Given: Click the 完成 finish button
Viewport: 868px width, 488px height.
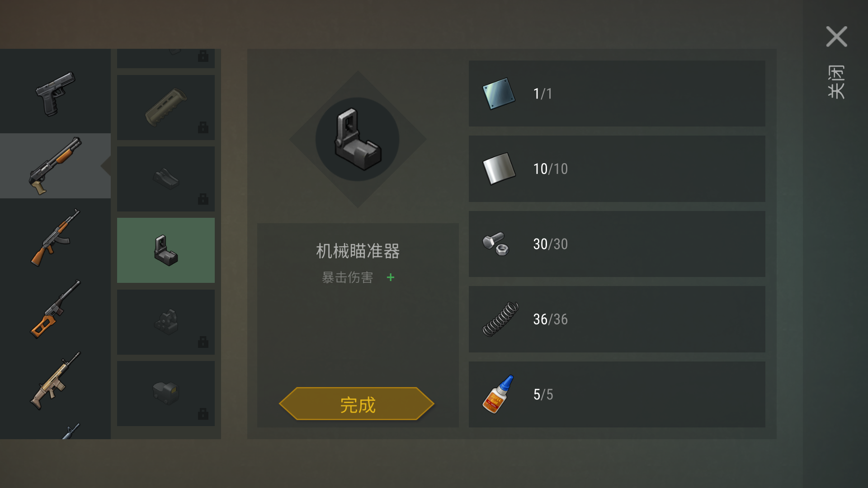Looking at the screenshot, I should pyautogui.click(x=357, y=404).
